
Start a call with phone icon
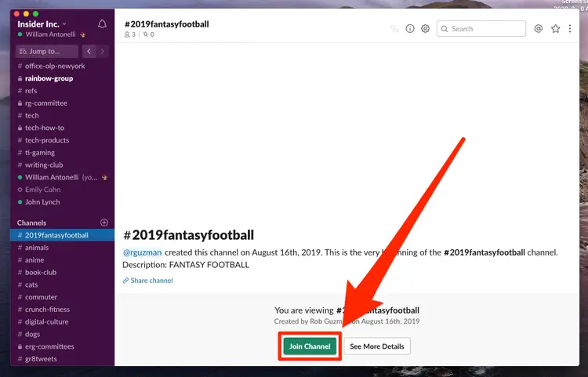point(394,29)
